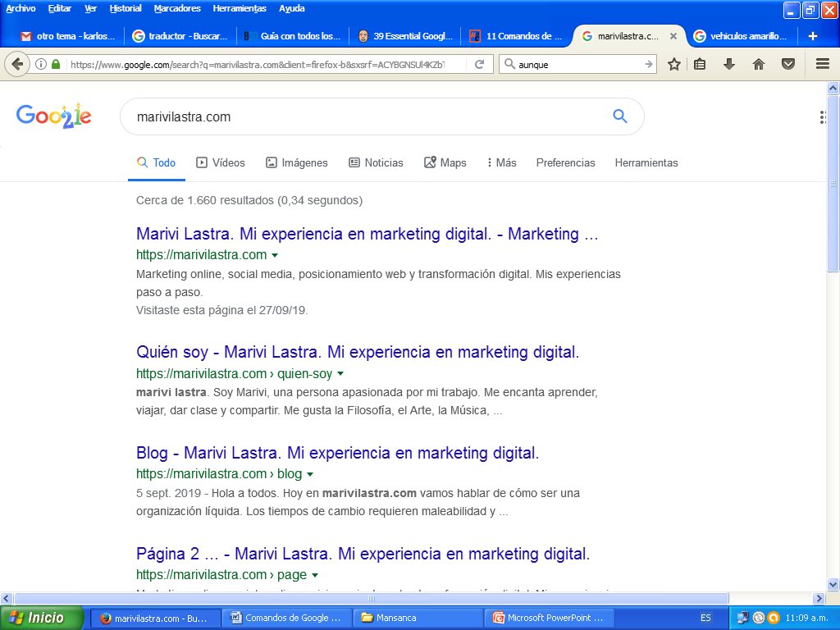Reload the page with the refresh icon
This screenshot has height=630, width=840.
(x=479, y=64)
